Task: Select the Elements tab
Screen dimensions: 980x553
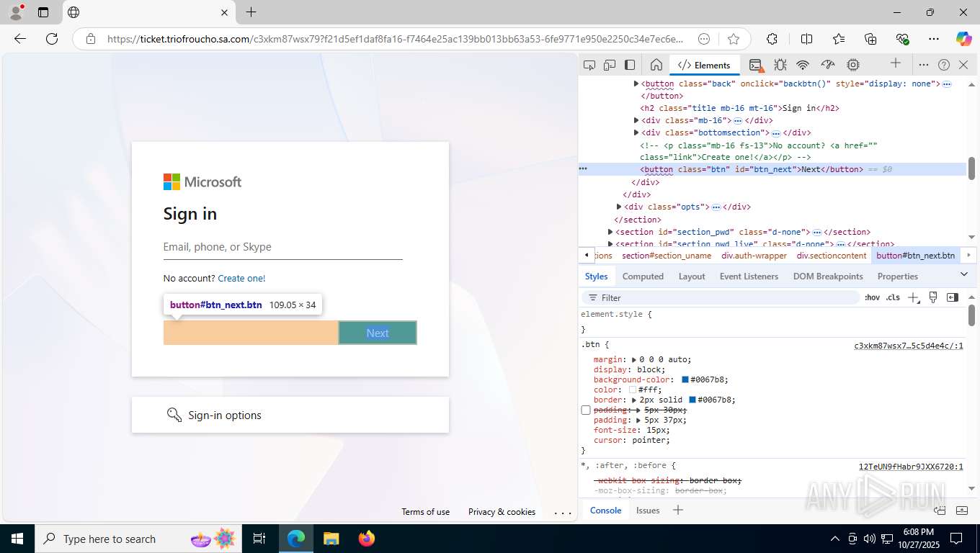Action: (x=704, y=65)
